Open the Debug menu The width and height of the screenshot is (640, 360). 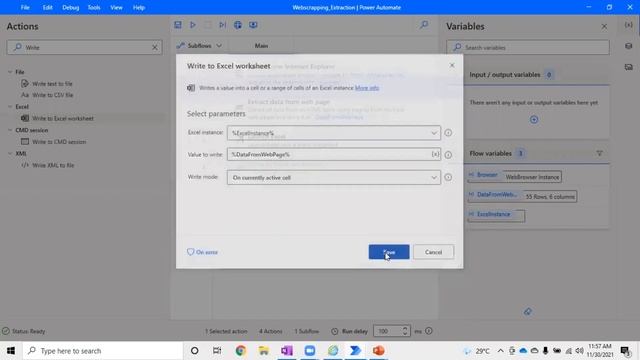[x=71, y=7]
